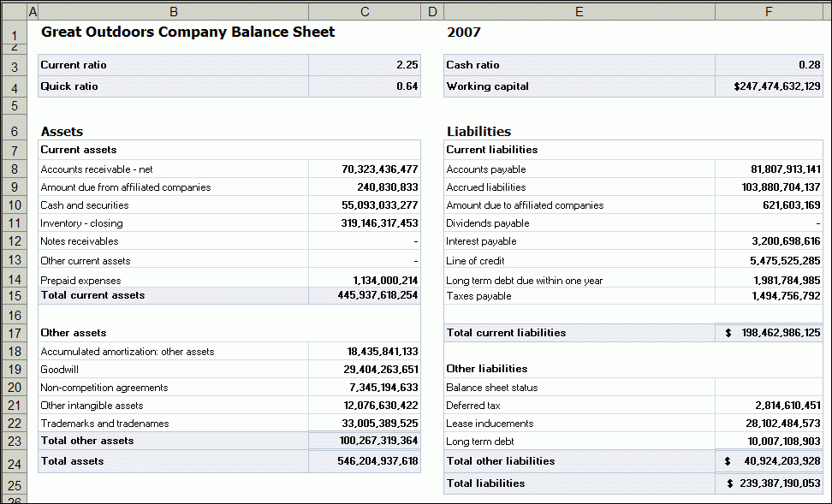This screenshot has height=504, width=832.
Task: Select column E header
Action: [579, 11]
